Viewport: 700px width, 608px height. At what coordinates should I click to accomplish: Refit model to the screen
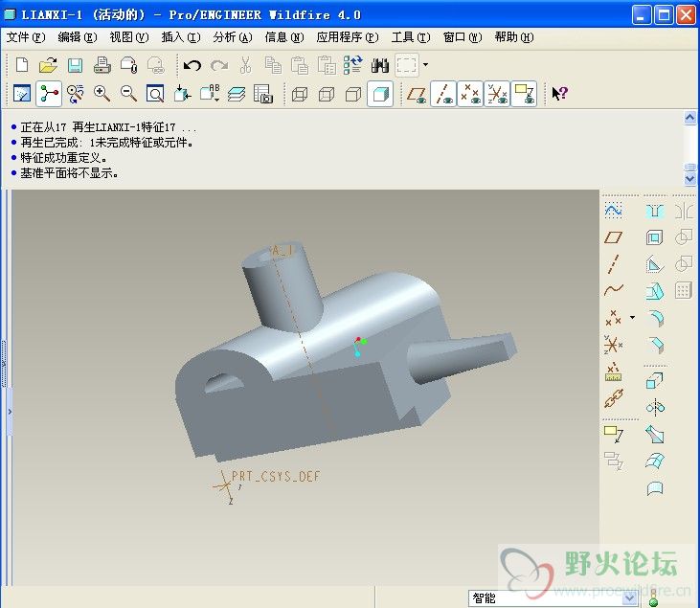click(x=155, y=94)
